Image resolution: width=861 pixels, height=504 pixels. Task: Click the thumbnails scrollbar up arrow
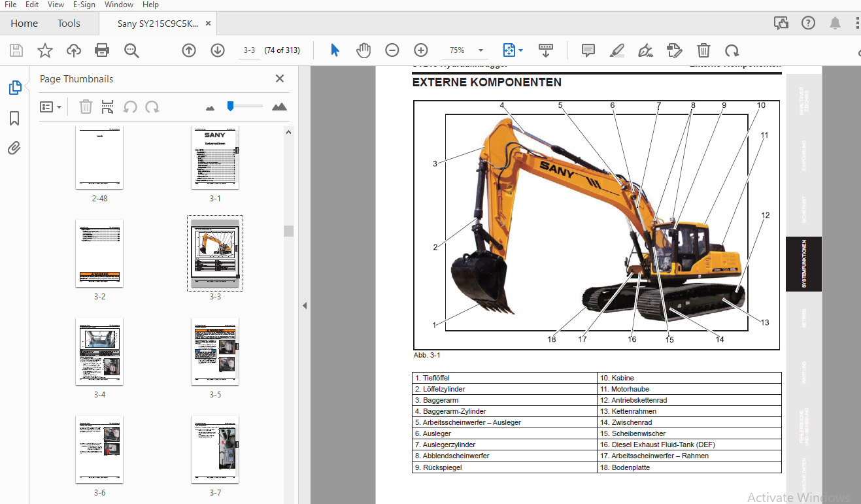pyautogui.click(x=288, y=131)
